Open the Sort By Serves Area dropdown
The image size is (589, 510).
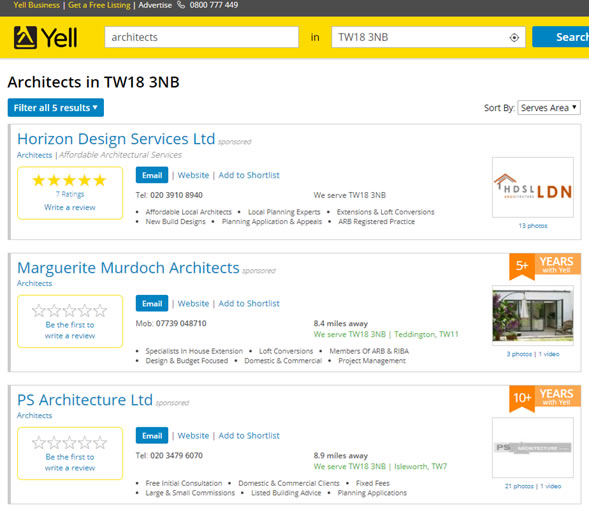pyautogui.click(x=549, y=108)
